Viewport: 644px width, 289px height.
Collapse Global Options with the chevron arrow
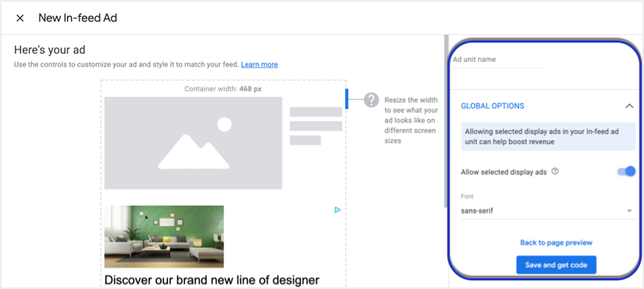tap(629, 106)
